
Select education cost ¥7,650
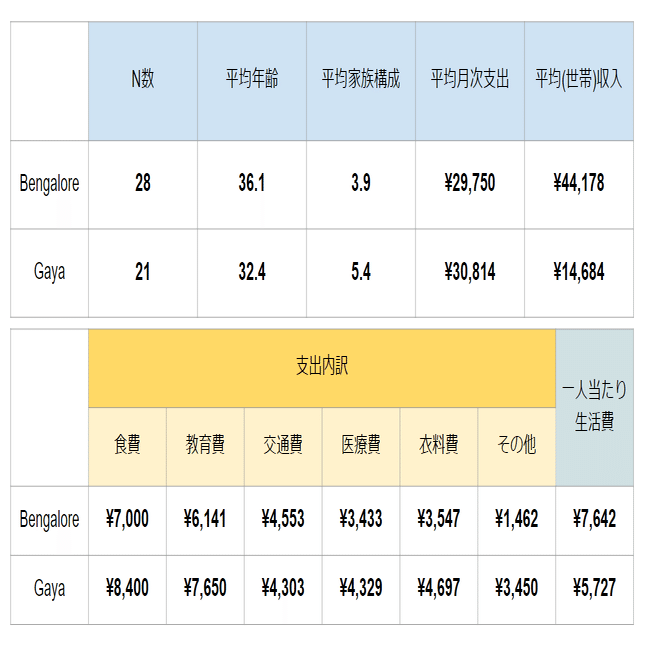205,588
